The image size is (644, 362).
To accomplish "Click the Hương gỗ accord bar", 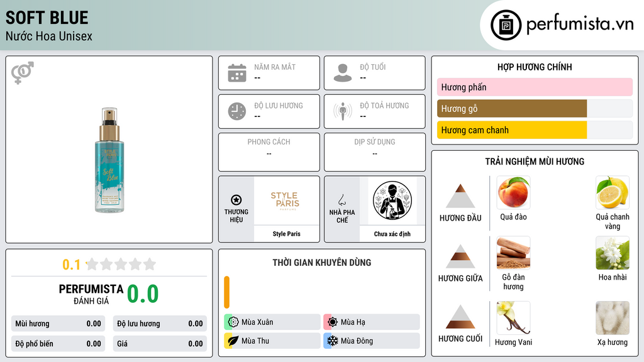I will tap(535, 108).
